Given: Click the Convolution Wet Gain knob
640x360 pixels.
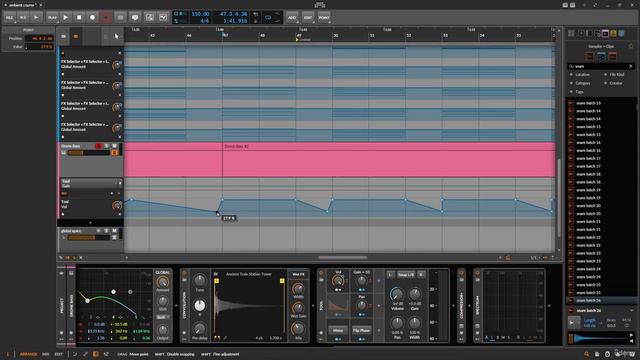Looking at the screenshot, I should pyautogui.click(x=298, y=308).
